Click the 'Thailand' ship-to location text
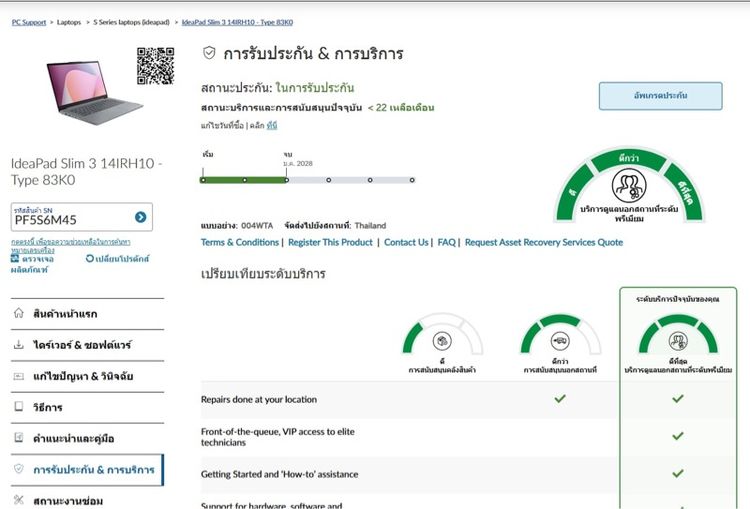The width and height of the screenshot is (750, 509). (x=370, y=225)
